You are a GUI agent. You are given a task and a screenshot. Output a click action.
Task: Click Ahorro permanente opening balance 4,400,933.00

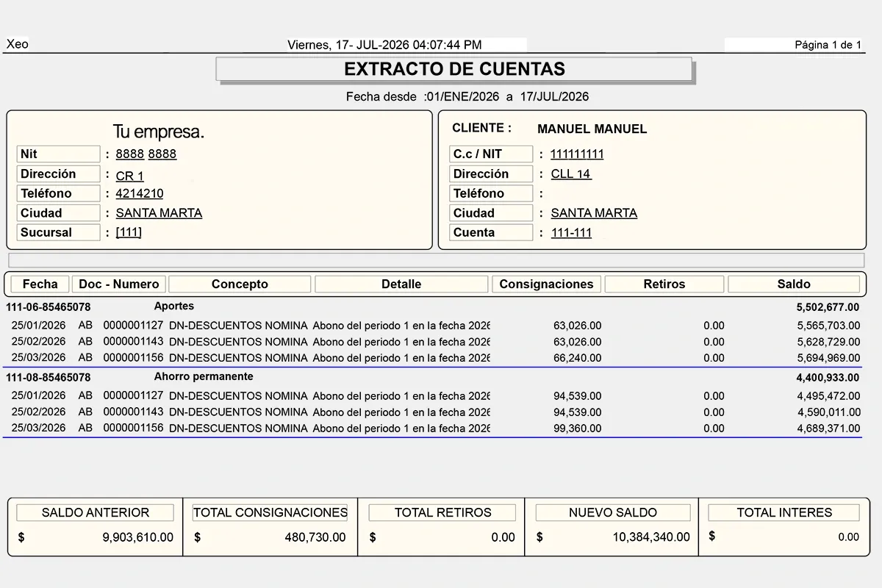tap(828, 378)
